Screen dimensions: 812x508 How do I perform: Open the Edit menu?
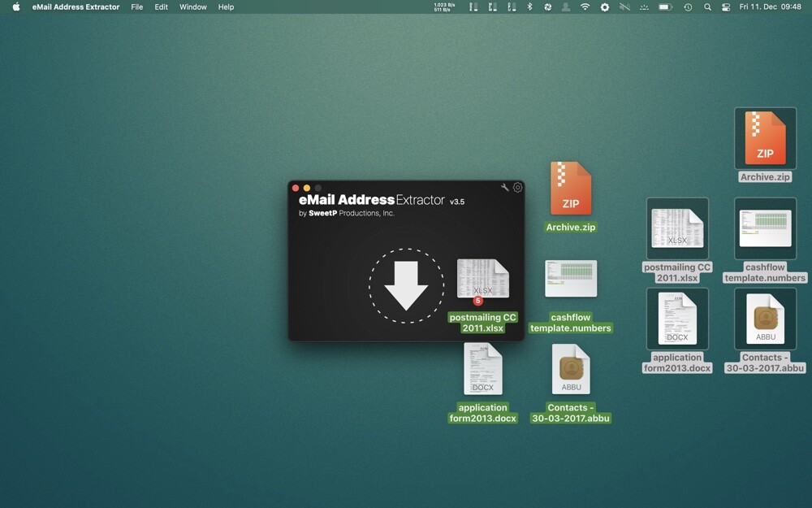(x=161, y=7)
